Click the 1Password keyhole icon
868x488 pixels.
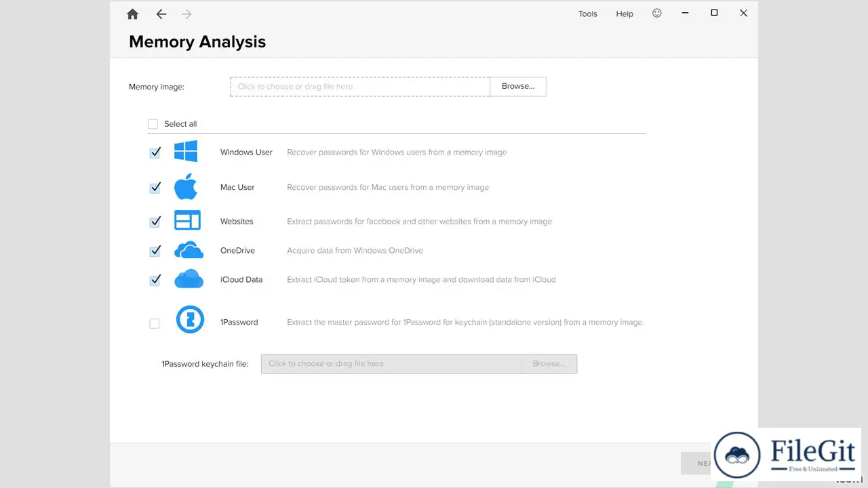190,319
